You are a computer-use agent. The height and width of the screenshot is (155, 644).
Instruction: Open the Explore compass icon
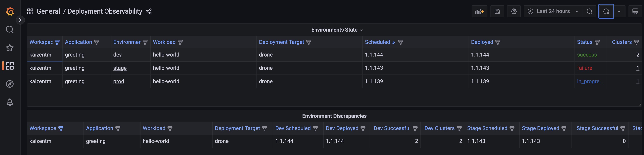[10, 84]
